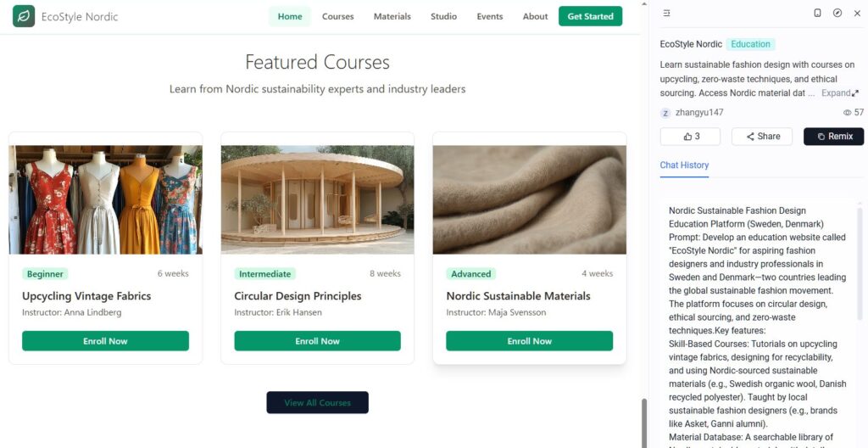Screen dimensions: 868x448
Task: Remix this EcoStyle Nordic project
Action: [834, 137]
